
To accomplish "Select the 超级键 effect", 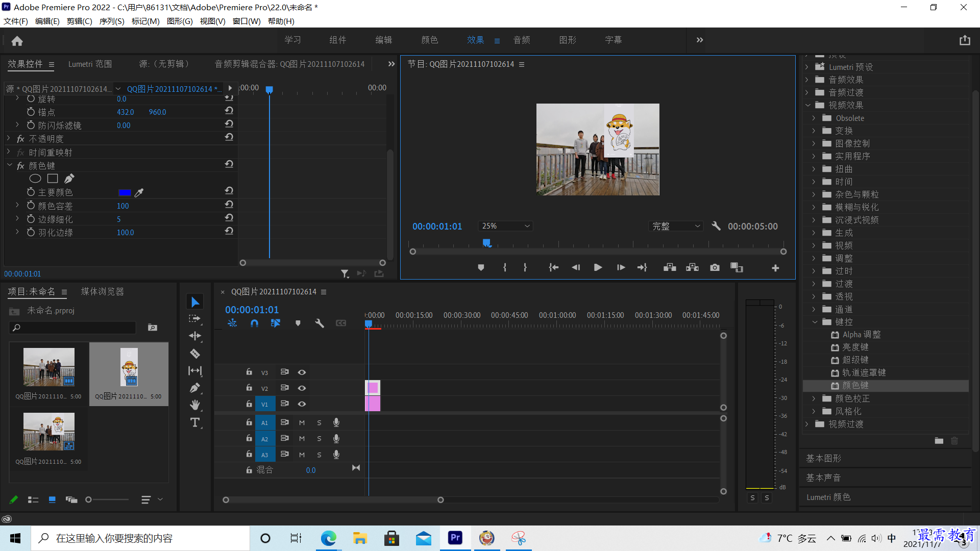I will coord(855,360).
